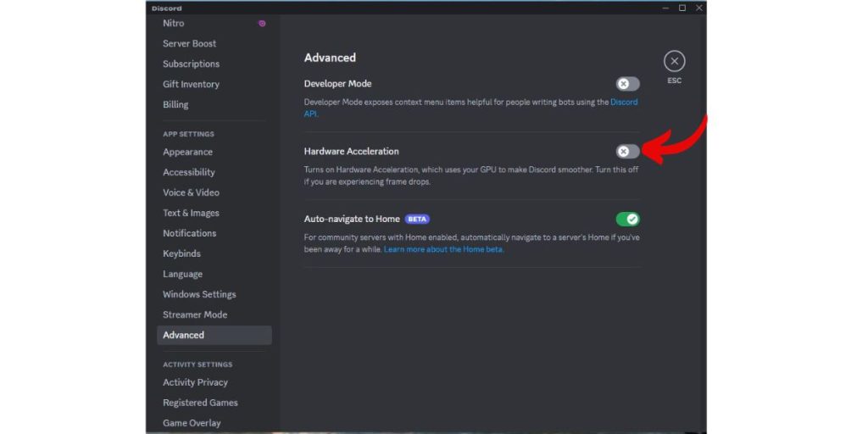
Task: Click the ACTIVITY SETTINGS section header
Action: 198,364
